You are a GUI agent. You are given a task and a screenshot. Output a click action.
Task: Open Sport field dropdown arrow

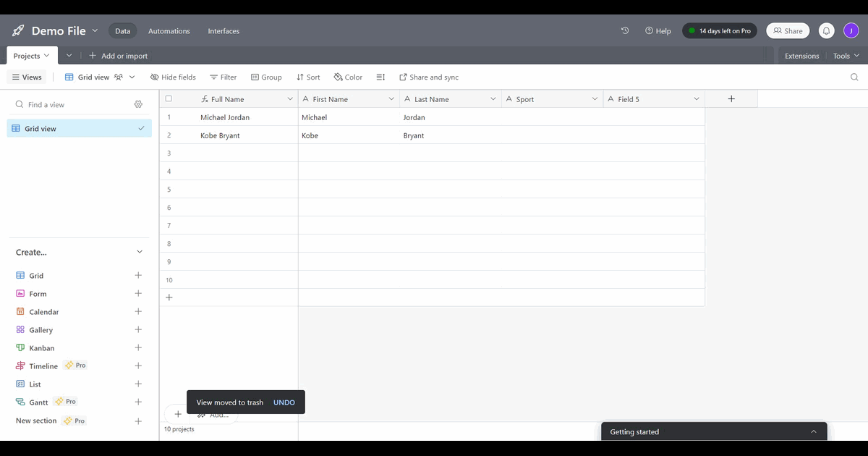[595, 99]
